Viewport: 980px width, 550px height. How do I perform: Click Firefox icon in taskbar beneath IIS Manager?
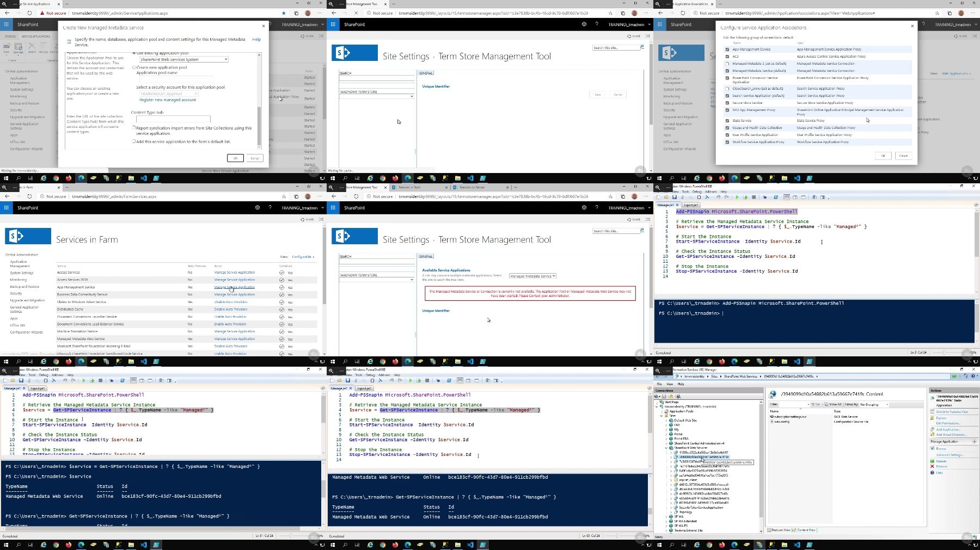click(721, 544)
